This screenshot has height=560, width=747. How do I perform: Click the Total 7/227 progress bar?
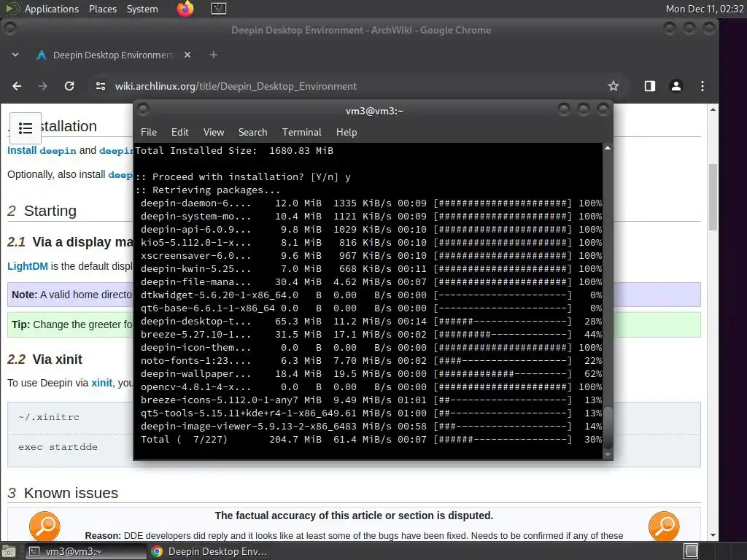coord(503,439)
